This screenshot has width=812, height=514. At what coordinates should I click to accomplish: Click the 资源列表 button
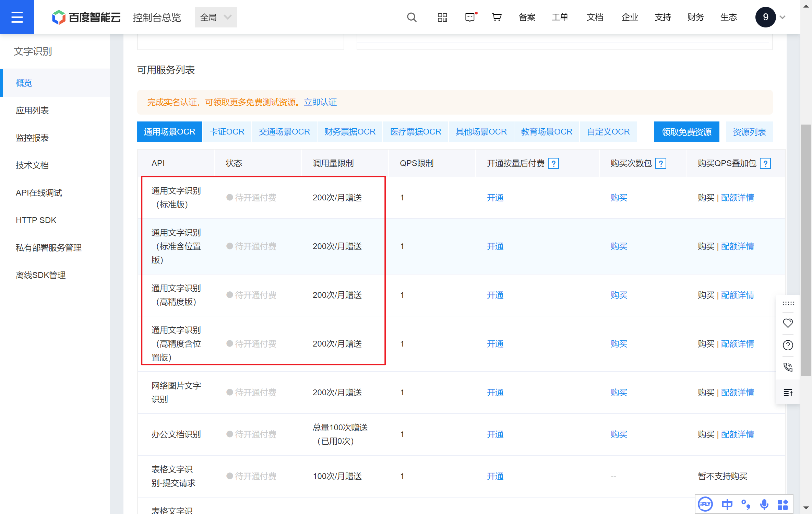tap(749, 132)
